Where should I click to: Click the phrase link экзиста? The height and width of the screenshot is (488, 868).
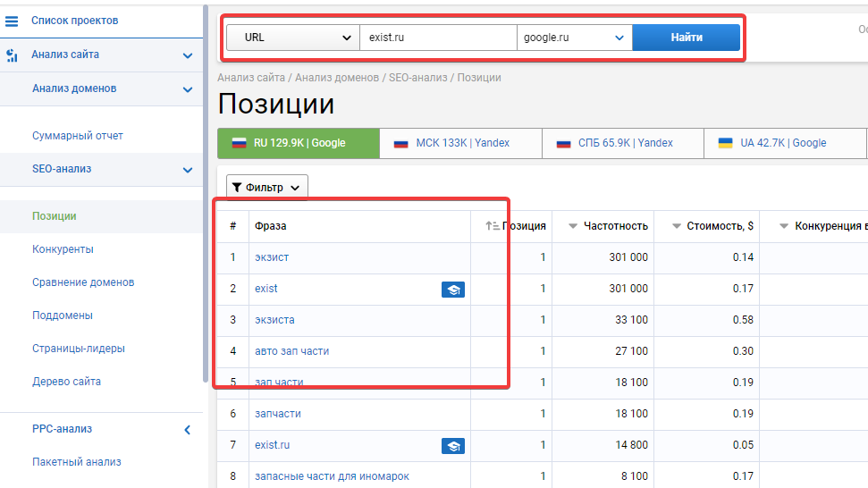(274, 320)
